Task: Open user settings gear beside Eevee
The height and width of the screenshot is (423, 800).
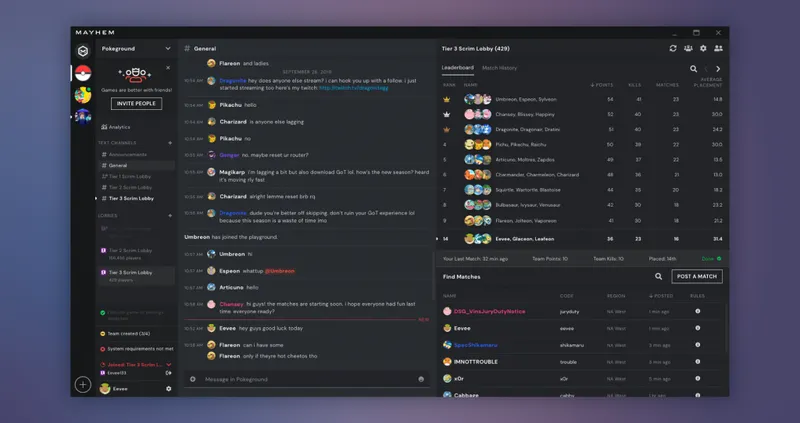Action: [168, 389]
